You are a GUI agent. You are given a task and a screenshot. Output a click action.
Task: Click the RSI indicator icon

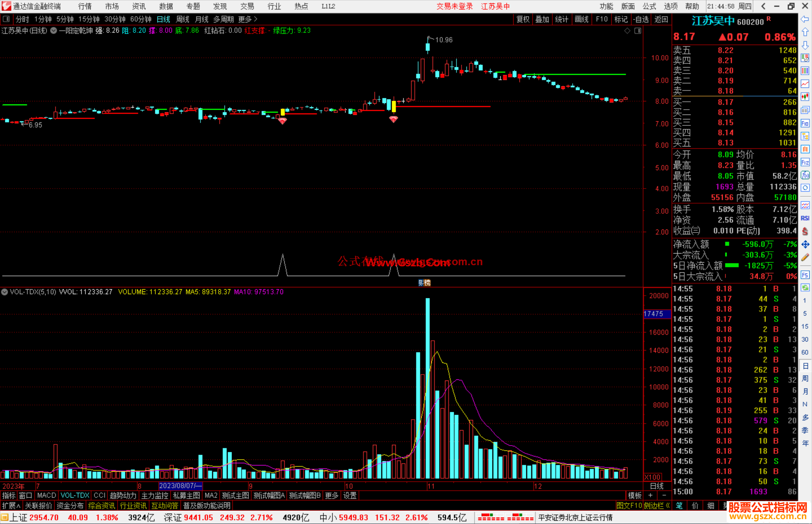(805, 218)
